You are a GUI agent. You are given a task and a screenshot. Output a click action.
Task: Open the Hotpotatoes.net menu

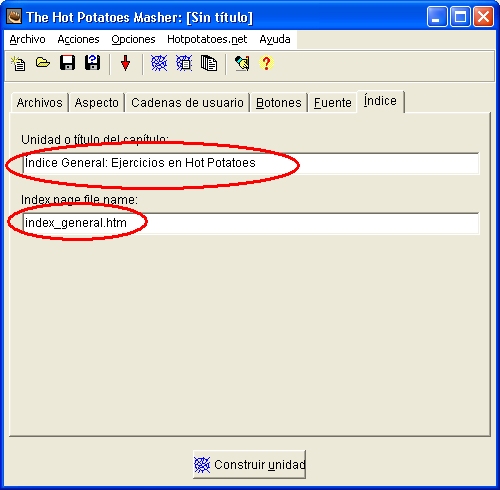pyautogui.click(x=207, y=39)
